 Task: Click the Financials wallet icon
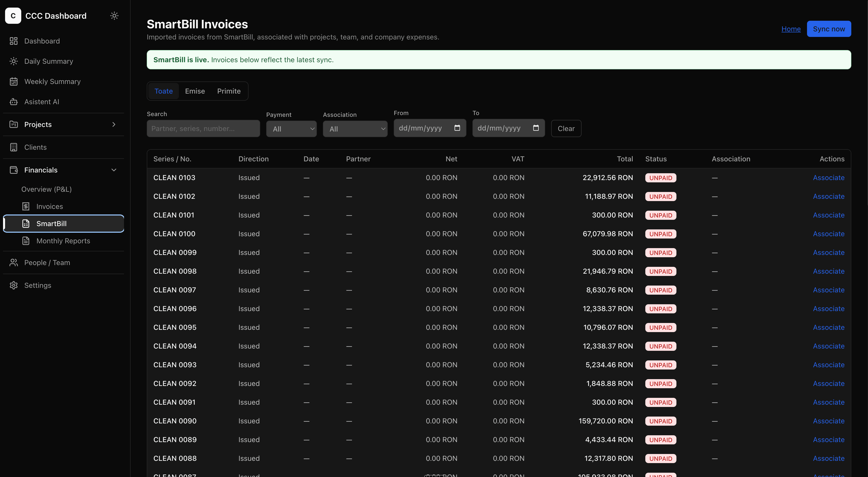13,170
